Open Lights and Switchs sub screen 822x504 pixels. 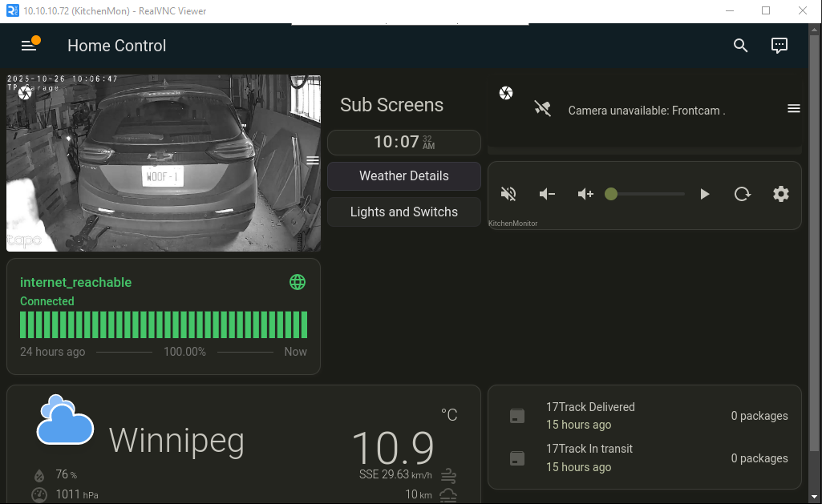click(x=403, y=212)
